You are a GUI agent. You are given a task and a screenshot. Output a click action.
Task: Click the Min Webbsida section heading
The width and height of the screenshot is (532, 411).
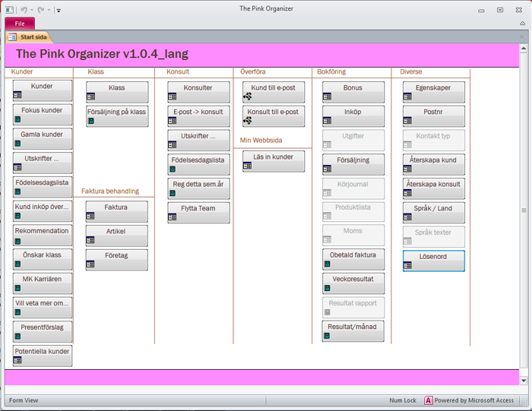coord(261,141)
